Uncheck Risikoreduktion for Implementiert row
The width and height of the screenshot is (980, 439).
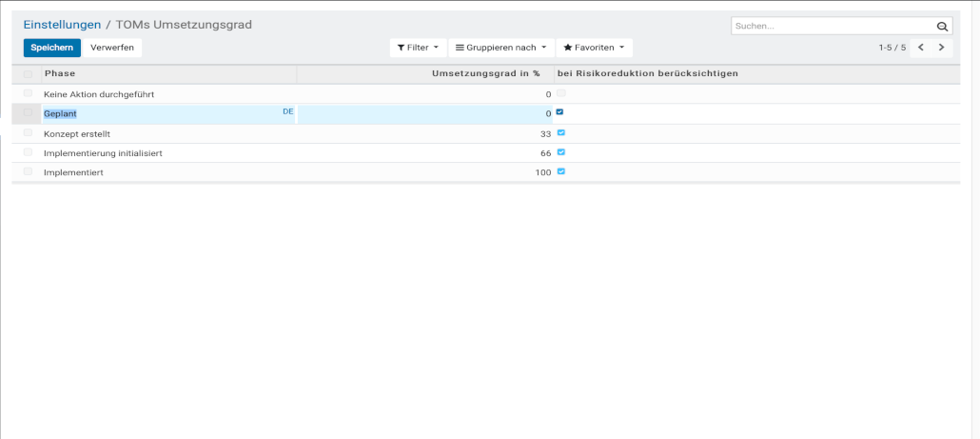(561, 172)
